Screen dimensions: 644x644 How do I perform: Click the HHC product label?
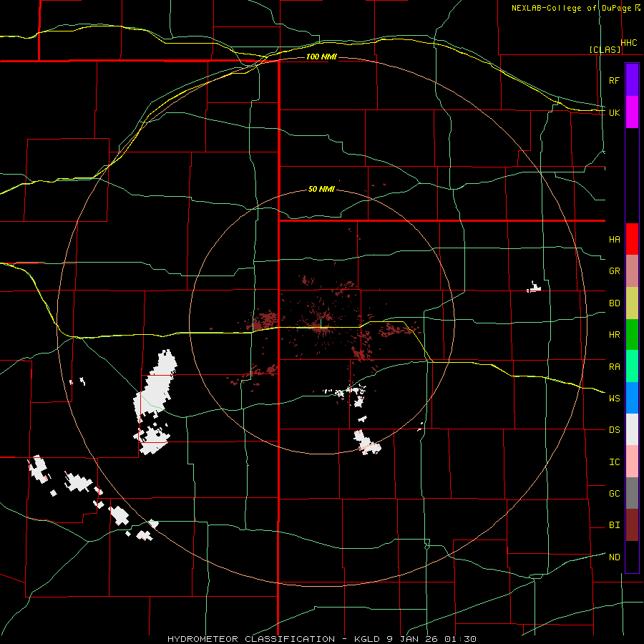click(629, 43)
